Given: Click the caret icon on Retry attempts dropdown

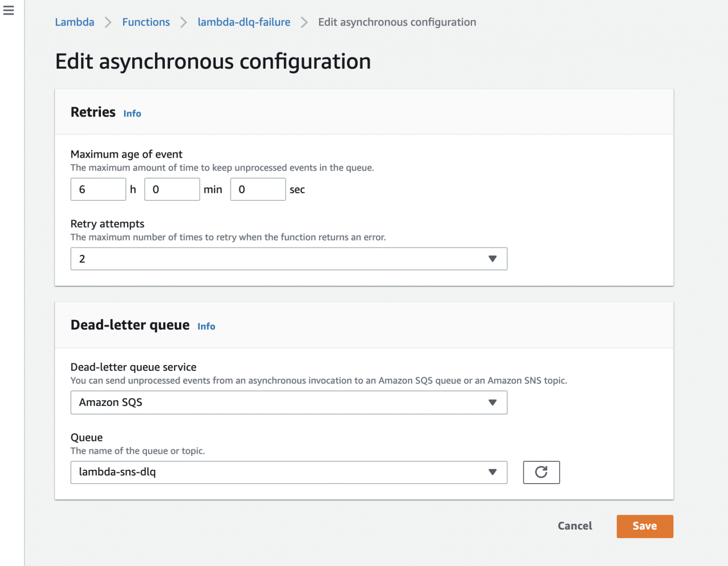Looking at the screenshot, I should pos(492,259).
